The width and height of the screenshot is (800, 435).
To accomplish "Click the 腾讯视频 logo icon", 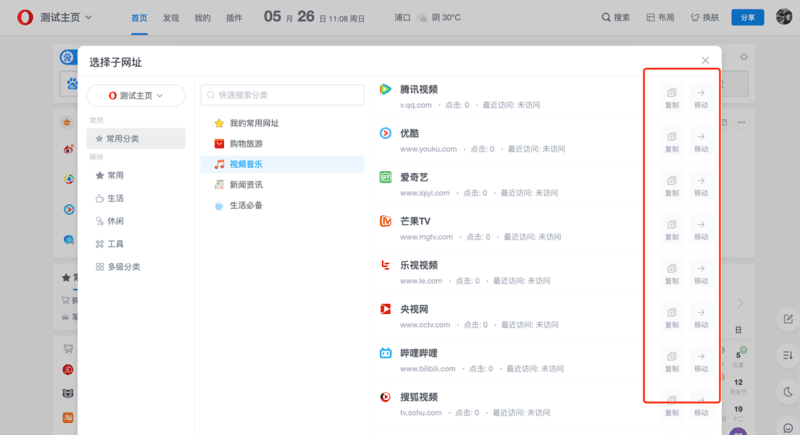I will 385,89.
